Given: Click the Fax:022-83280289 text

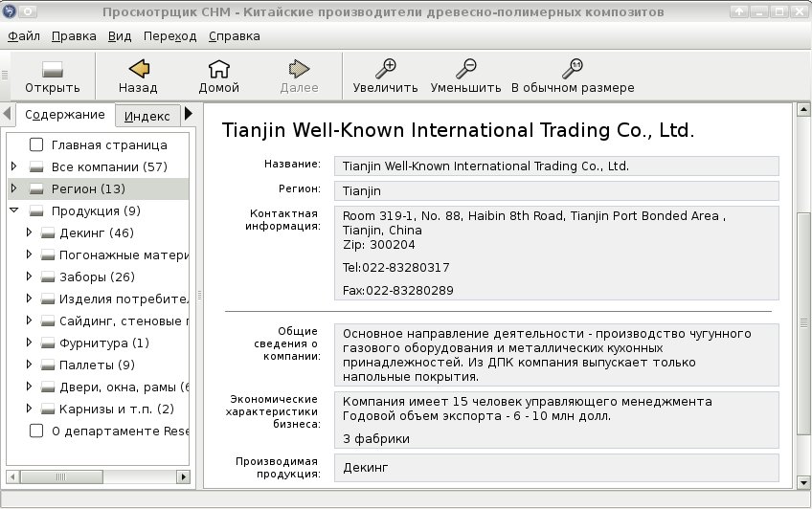Looking at the screenshot, I should pos(397,291).
